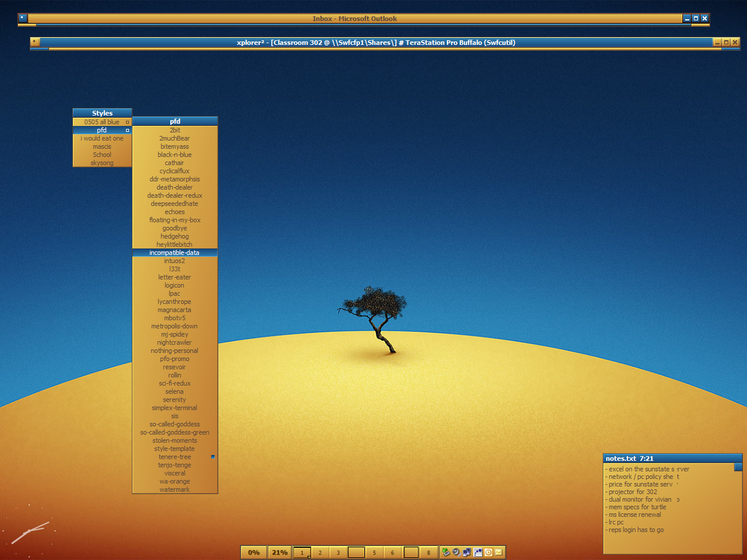The width and height of the screenshot is (747, 560).
Task: Apply the nightcrawler style
Action: point(175,342)
